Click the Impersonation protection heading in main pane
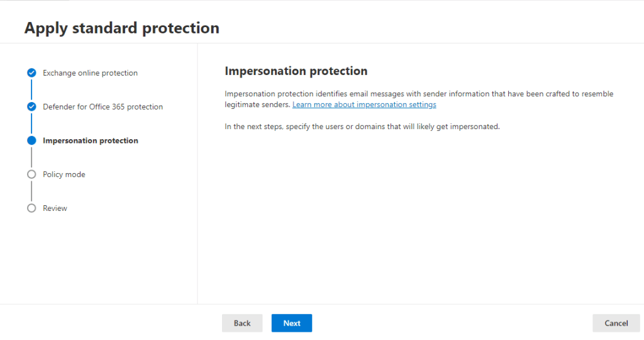This screenshot has height=340, width=644. click(x=296, y=71)
